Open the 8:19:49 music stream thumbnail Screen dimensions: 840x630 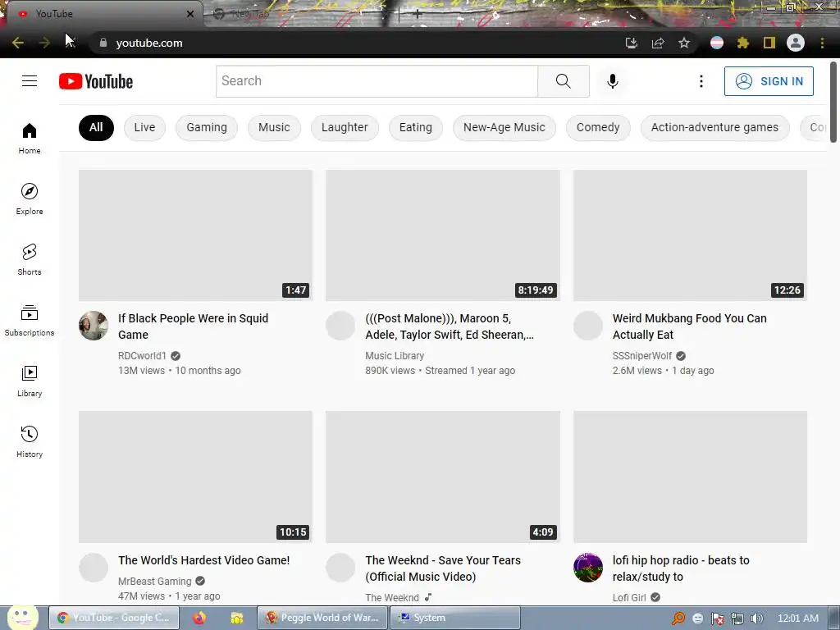point(443,235)
